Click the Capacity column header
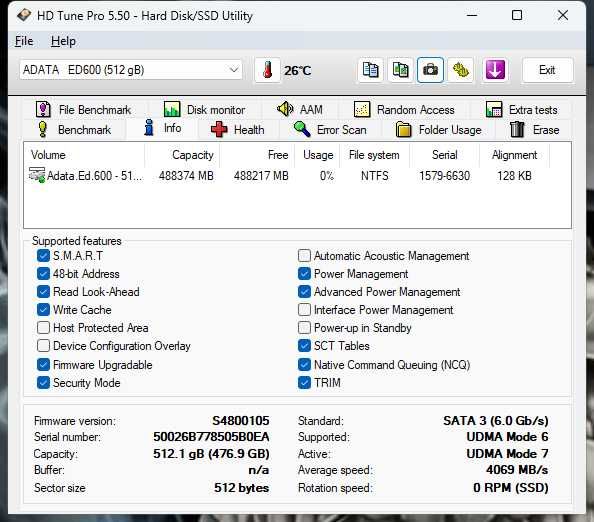 coord(181,155)
